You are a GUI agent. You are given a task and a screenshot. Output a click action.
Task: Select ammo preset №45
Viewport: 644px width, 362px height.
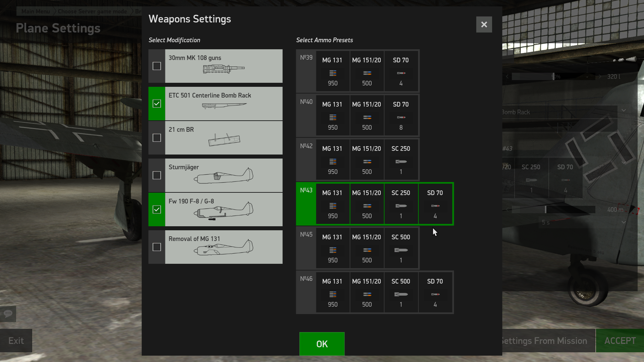358,248
